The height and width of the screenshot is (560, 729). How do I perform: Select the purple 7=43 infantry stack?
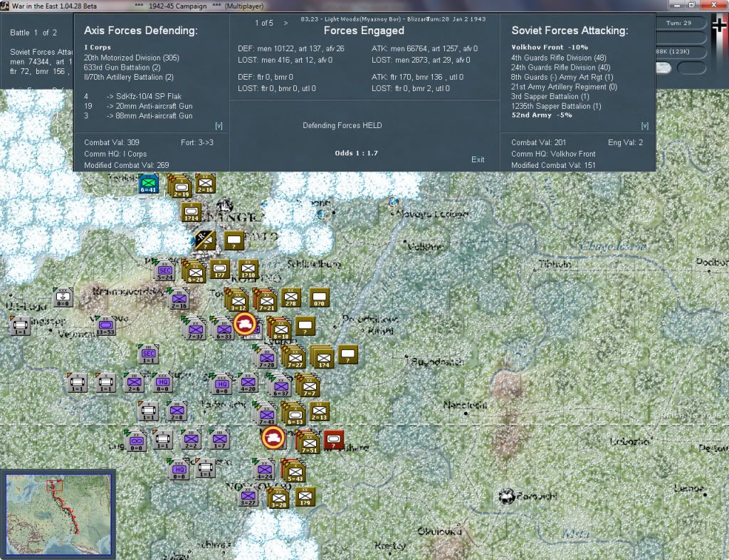pyautogui.click(x=266, y=413)
